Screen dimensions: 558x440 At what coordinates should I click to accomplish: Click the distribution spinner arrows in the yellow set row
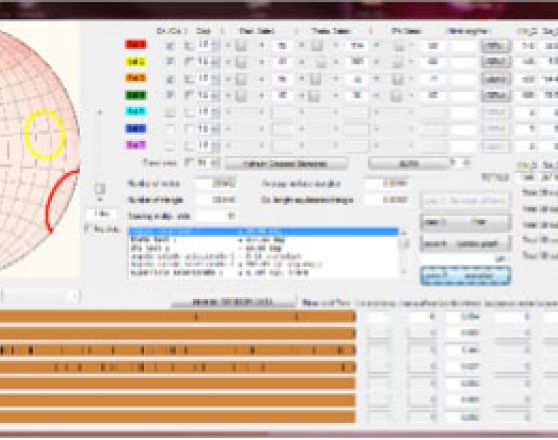click(x=216, y=62)
